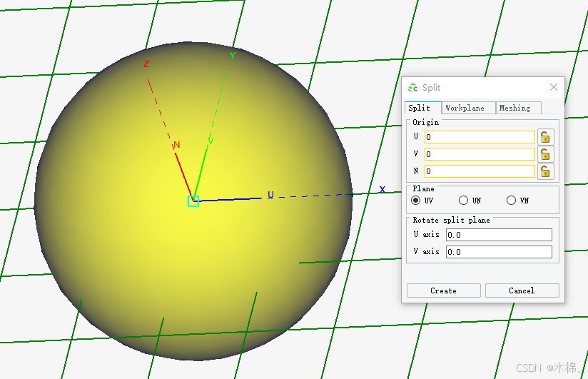Click the red Z axis label
This screenshot has height=379, width=588.
[146, 64]
